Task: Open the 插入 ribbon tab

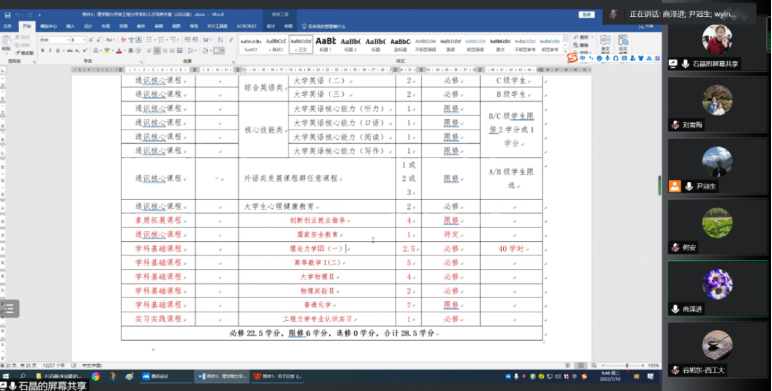Action: [x=70, y=26]
